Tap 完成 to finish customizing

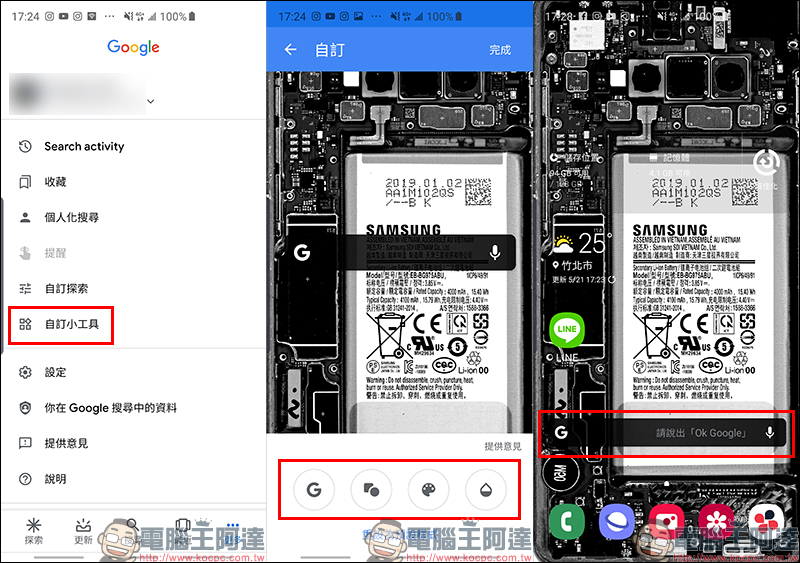click(499, 49)
